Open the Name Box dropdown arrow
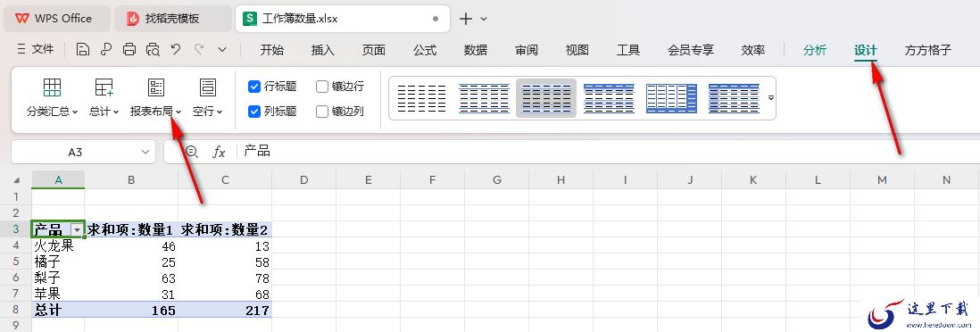980x332 pixels. 145,152
